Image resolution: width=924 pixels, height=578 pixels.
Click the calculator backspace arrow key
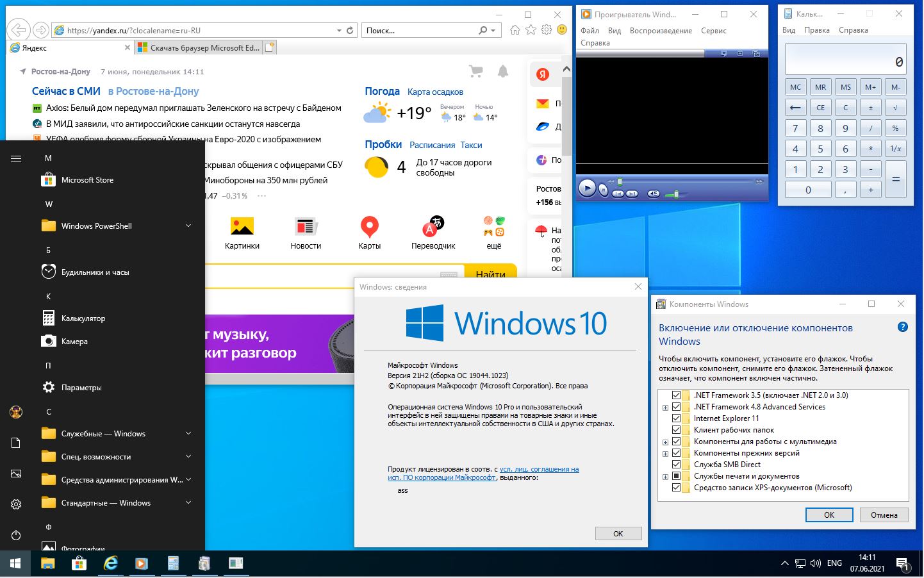(x=795, y=108)
